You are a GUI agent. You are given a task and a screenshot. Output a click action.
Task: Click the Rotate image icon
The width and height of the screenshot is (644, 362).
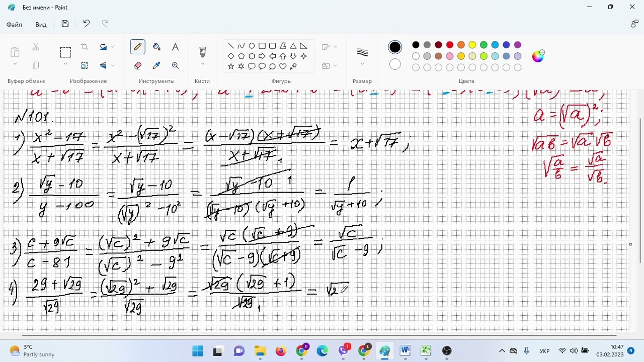[103, 47]
